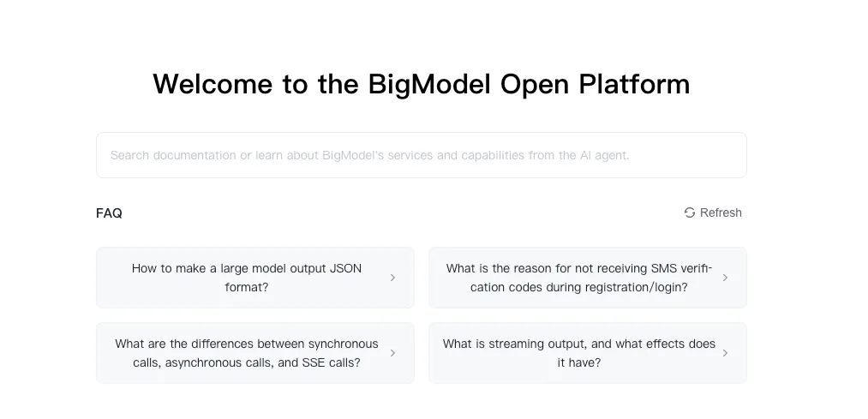
Task: Click the "AI agent" placeholder text in search
Action: coord(604,155)
